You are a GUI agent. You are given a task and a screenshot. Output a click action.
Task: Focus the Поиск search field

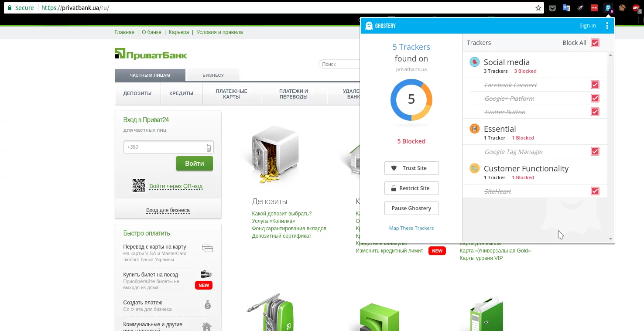click(339, 64)
